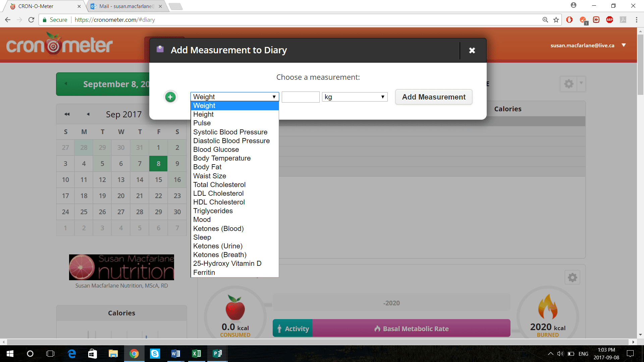Reload the page
Image resolution: width=644 pixels, height=362 pixels.
[x=31, y=20]
